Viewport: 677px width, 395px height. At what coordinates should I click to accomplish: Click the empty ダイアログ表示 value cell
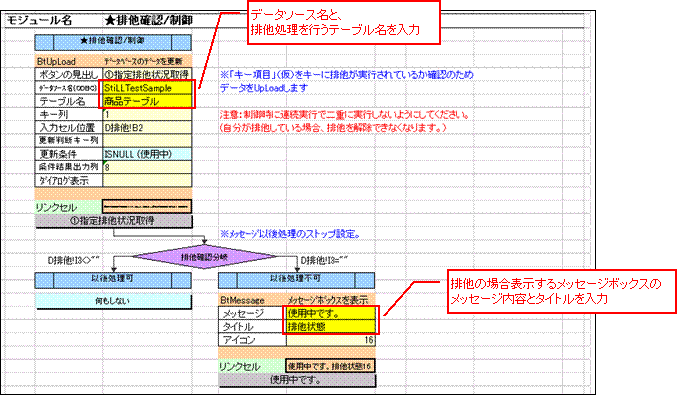(x=147, y=180)
